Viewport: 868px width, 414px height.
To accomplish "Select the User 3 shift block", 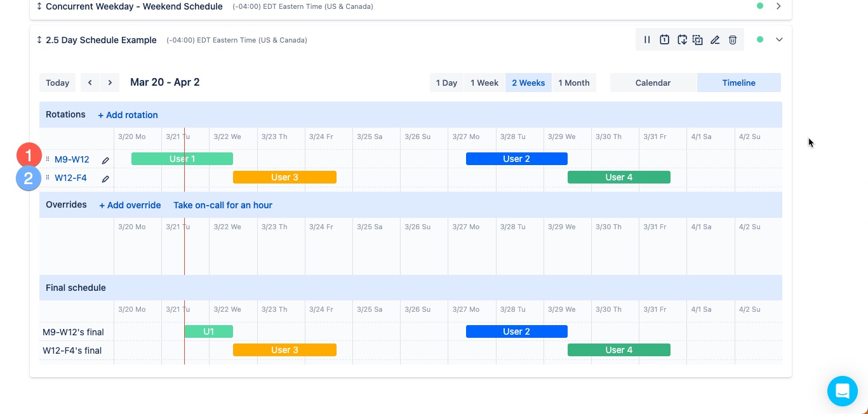I will (x=284, y=177).
